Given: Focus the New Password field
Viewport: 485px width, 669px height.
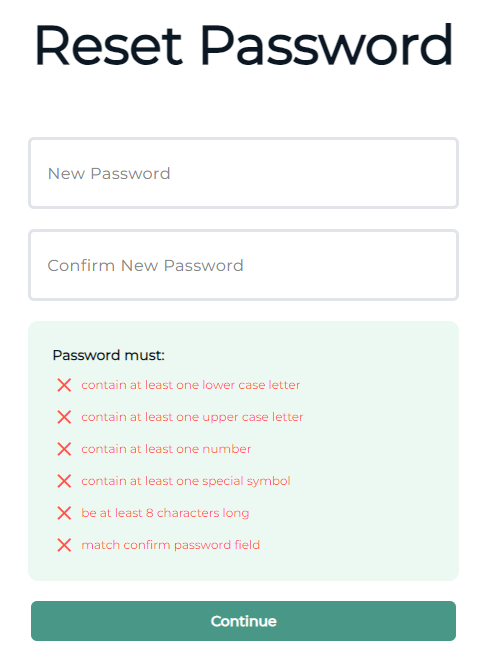Looking at the screenshot, I should coord(243,173).
